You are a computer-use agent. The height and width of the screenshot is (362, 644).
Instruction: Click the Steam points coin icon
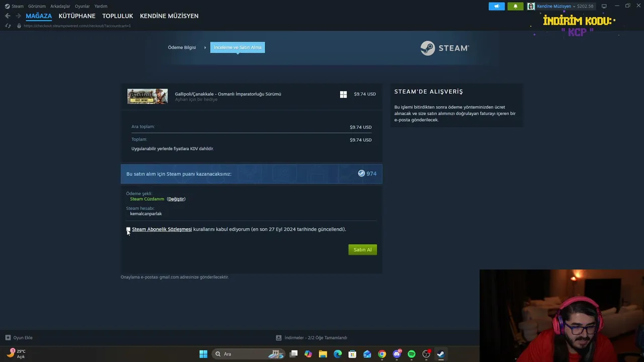pos(361,173)
